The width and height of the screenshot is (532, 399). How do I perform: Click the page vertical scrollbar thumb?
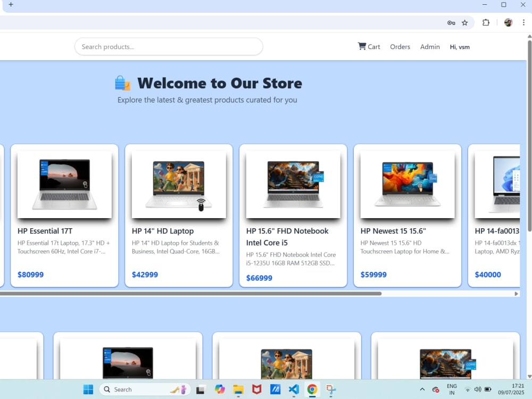pos(529,136)
